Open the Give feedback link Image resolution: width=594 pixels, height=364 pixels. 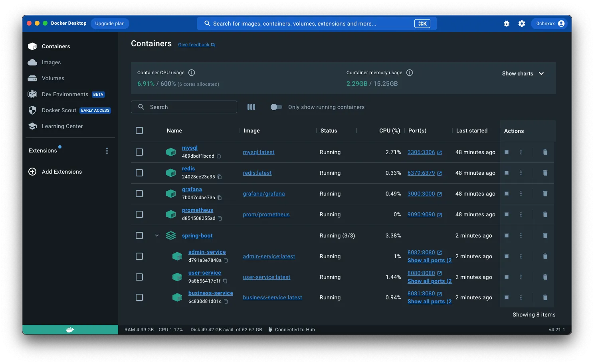[x=196, y=45]
